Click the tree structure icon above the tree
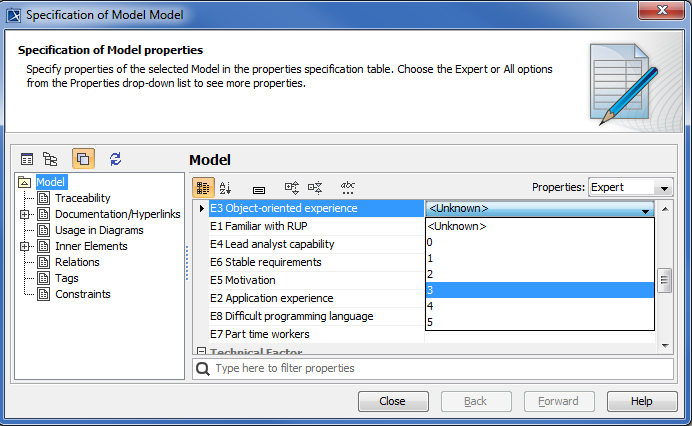 [50, 158]
